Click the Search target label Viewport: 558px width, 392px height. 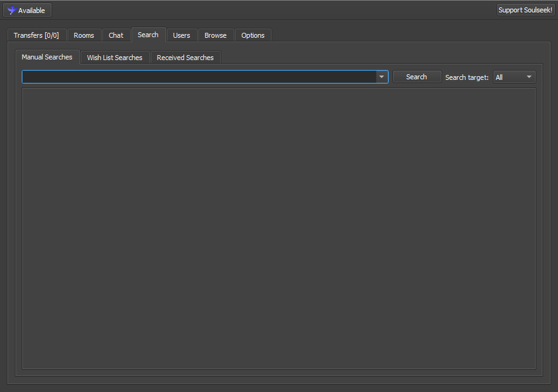(467, 77)
